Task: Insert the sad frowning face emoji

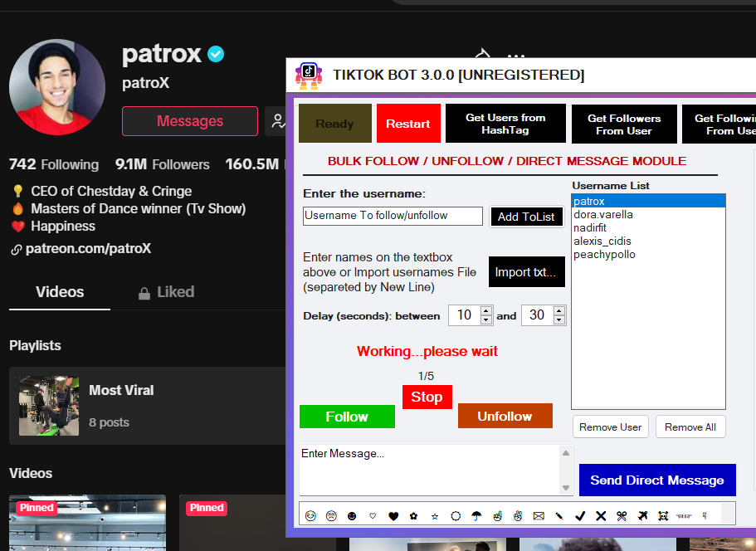Action: pos(331,516)
